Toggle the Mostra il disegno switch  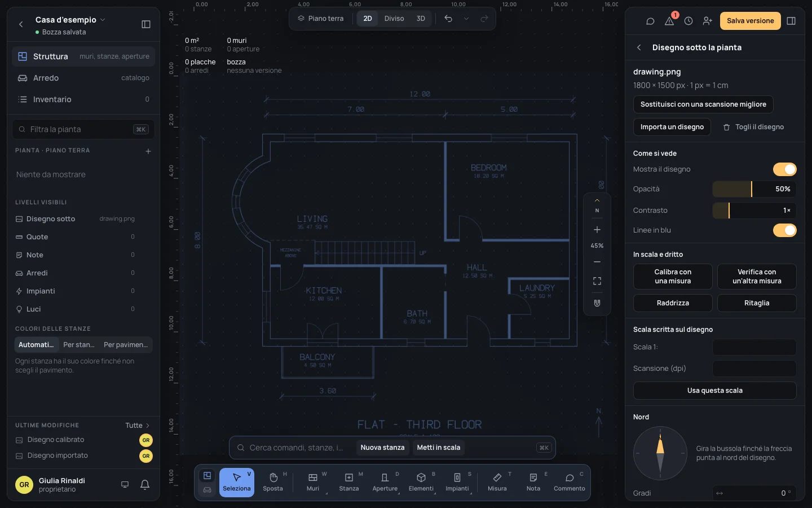tap(784, 169)
